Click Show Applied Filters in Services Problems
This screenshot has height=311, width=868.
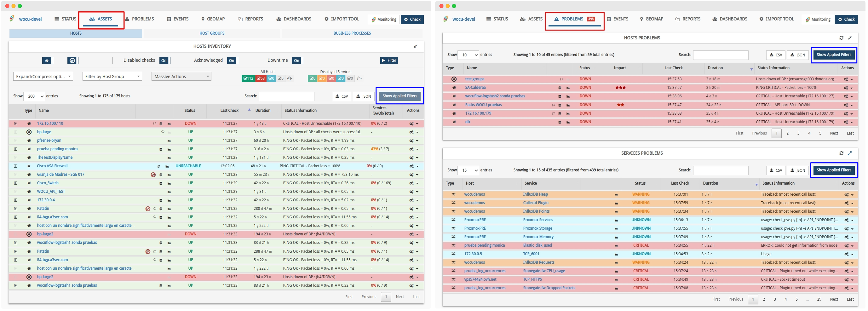[834, 170]
